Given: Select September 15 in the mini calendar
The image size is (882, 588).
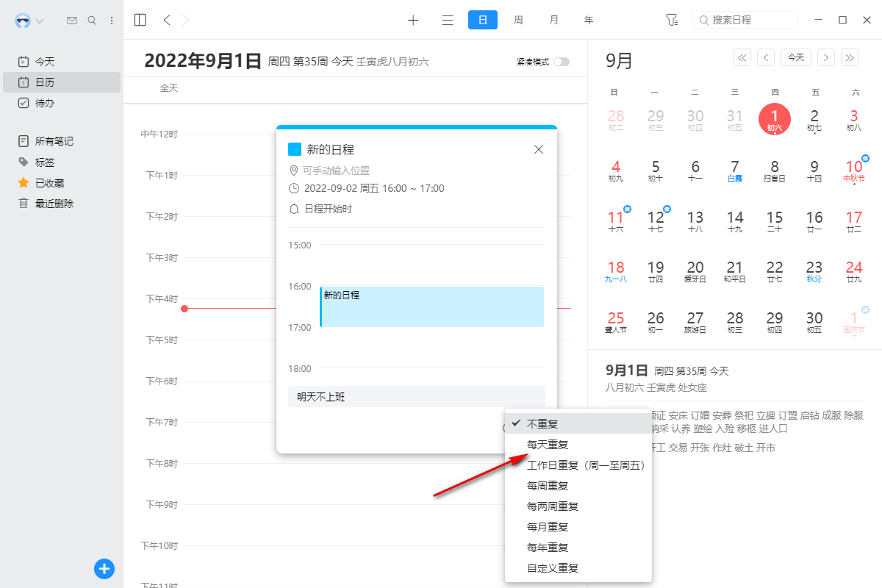Looking at the screenshot, I should coord(775,221).
